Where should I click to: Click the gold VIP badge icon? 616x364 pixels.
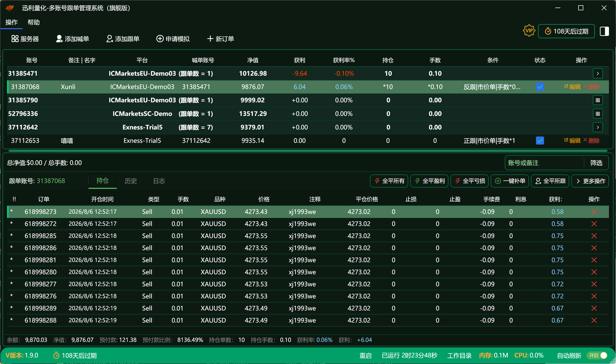[x=529, y=31]
